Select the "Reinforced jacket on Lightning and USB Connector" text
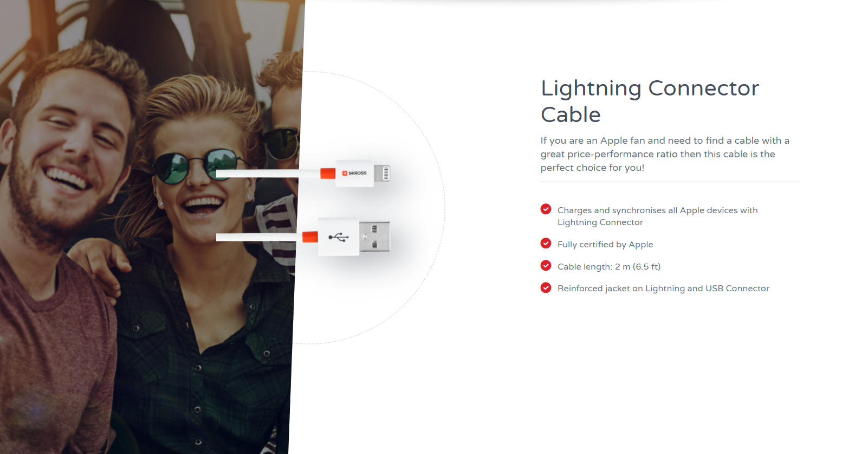 tap(663, 289)
